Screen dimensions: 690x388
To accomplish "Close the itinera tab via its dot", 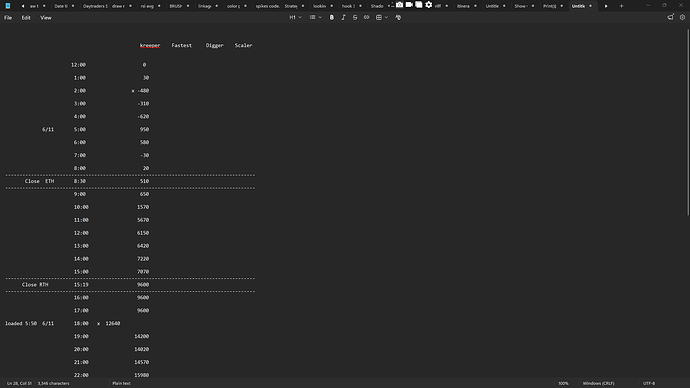I will (x=475, y=6).
